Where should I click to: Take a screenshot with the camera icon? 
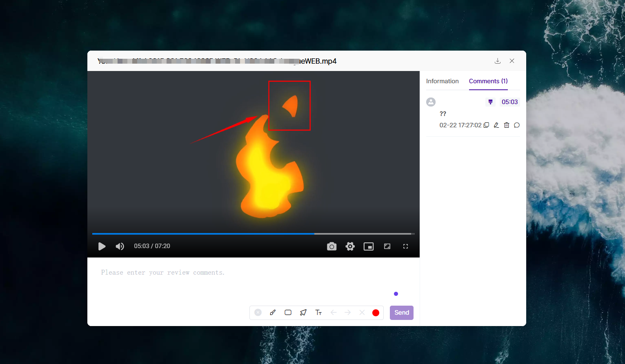point(332,246)
